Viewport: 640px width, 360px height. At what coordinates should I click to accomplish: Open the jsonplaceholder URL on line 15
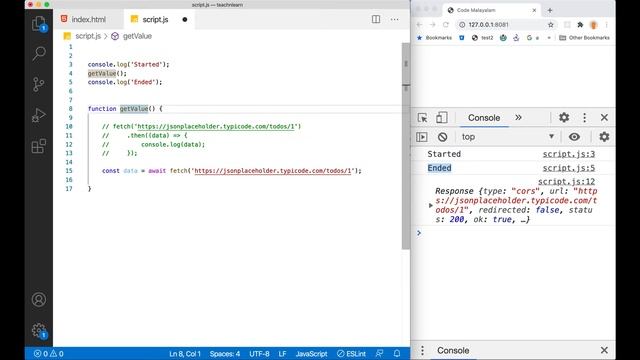click(273, 171)
